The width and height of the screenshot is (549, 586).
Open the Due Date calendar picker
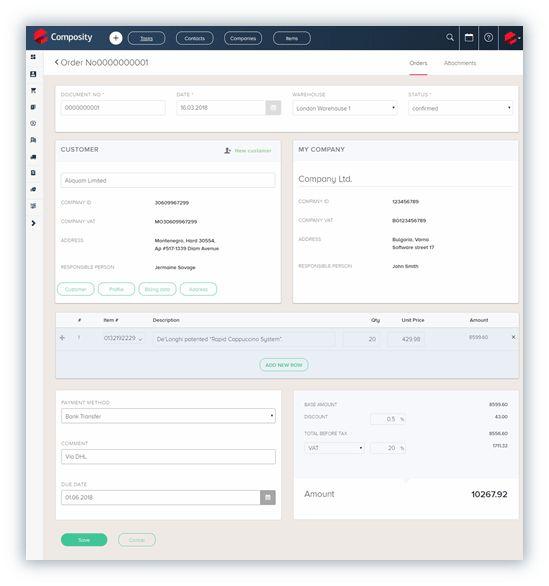(268, 497)
